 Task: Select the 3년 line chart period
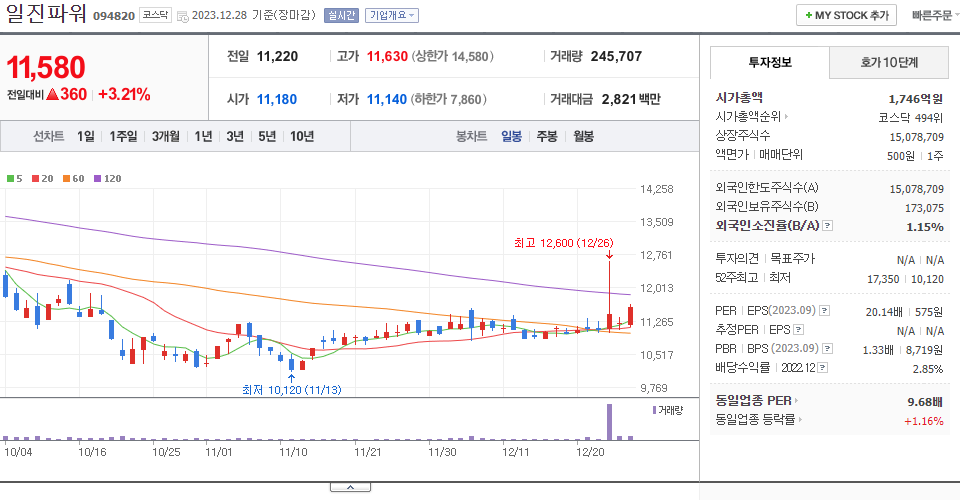pyautogui.click(x=235, y=136)
